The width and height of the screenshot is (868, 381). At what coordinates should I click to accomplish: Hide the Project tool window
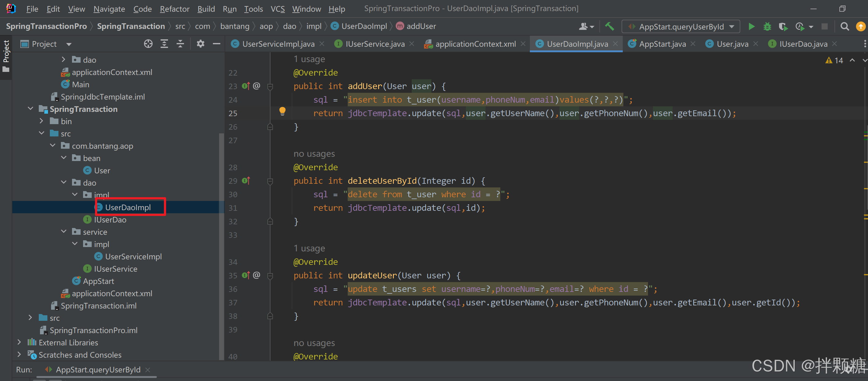(x=216, y=44)
